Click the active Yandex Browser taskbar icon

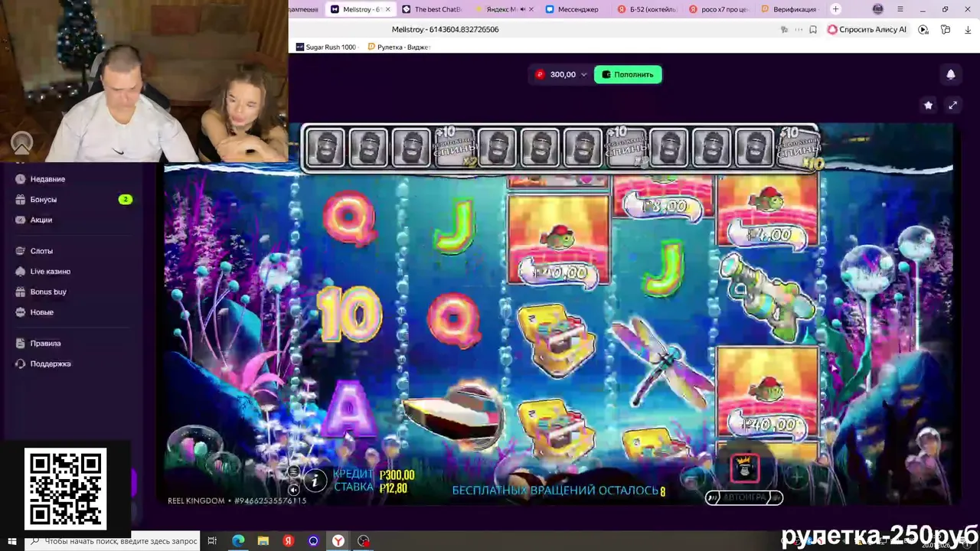pos(338,541)
